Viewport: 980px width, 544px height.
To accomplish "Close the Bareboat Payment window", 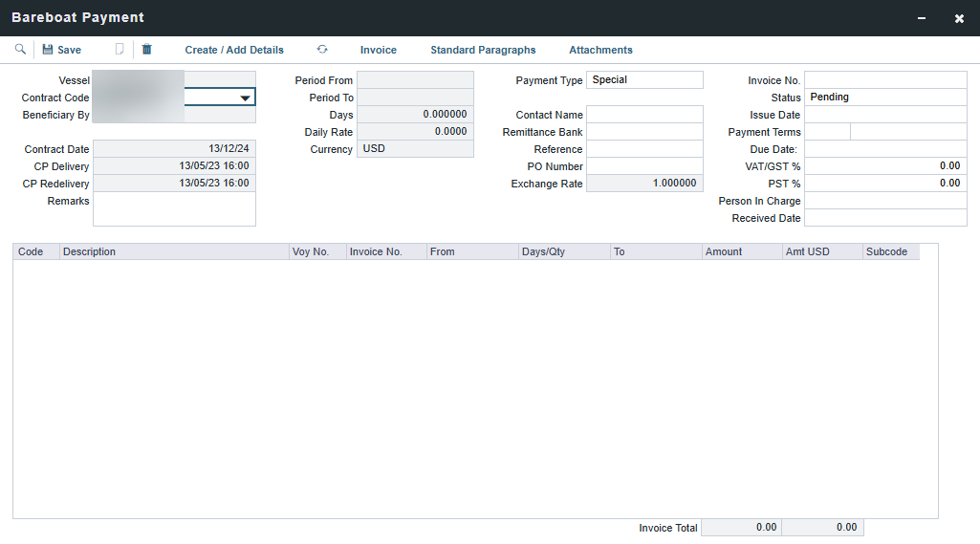I will (x=959, y=18).
